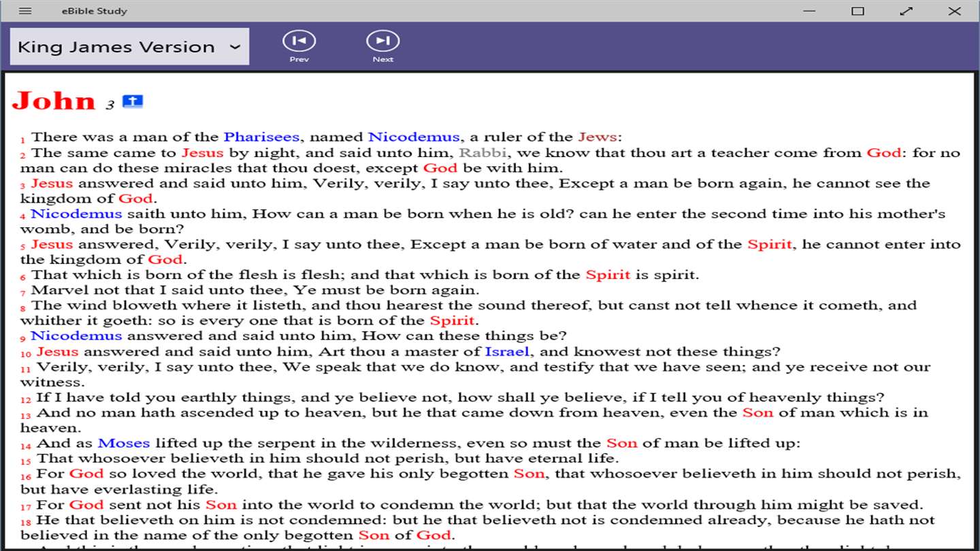This screenshot has height=551, width=980.
Task: Click Son in 'sent not his Son' verse 17
Action: pyautogui.click(x=221, y=505)
